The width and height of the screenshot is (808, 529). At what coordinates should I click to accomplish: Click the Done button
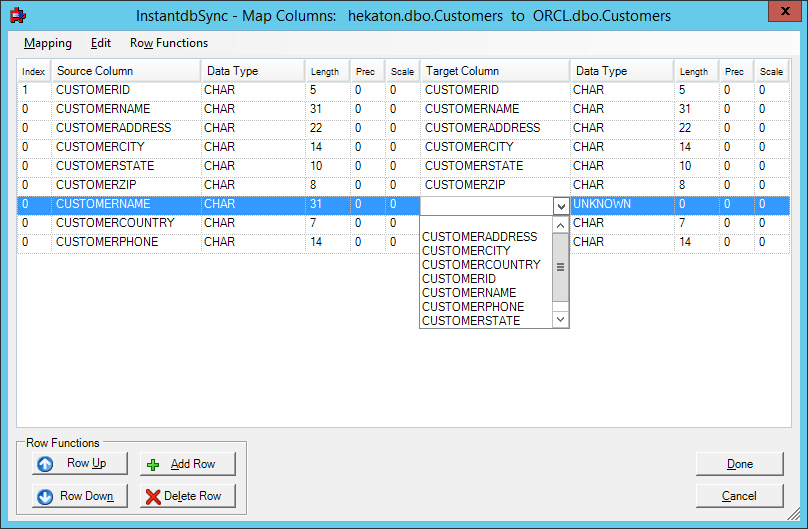tap(739, 464)
